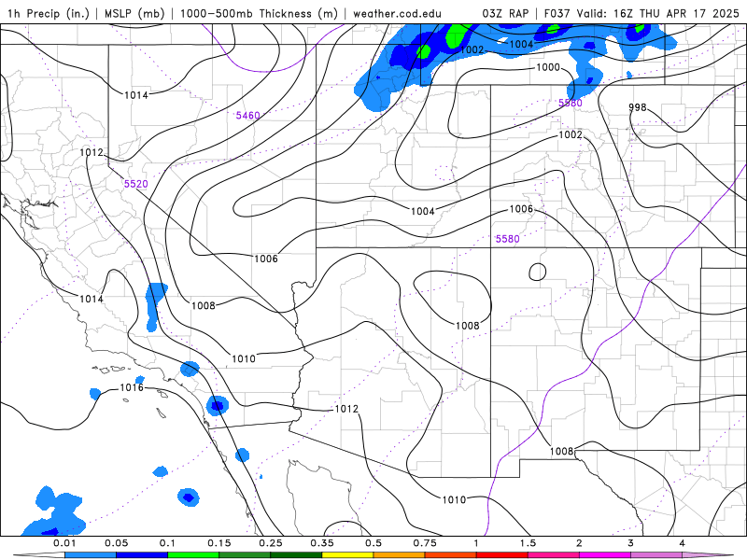Click the red 1 inch legend swatch
747x560 pixels.
502,555
